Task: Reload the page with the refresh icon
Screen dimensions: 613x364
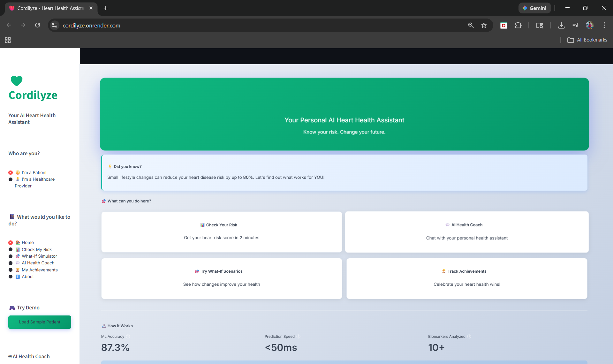Action: pyautogui.click(x=37, y=25)
